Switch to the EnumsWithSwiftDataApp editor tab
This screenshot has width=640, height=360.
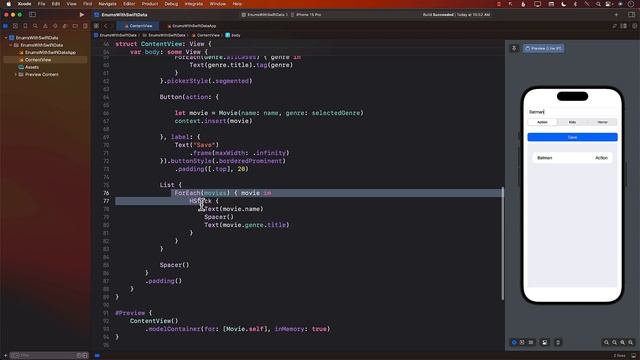(x=191, y=26)
